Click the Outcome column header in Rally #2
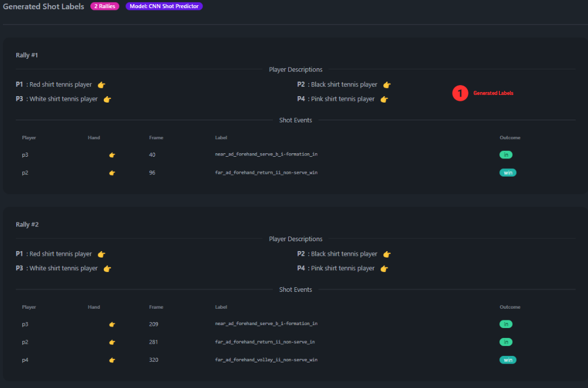 click(x=510, y=307)
